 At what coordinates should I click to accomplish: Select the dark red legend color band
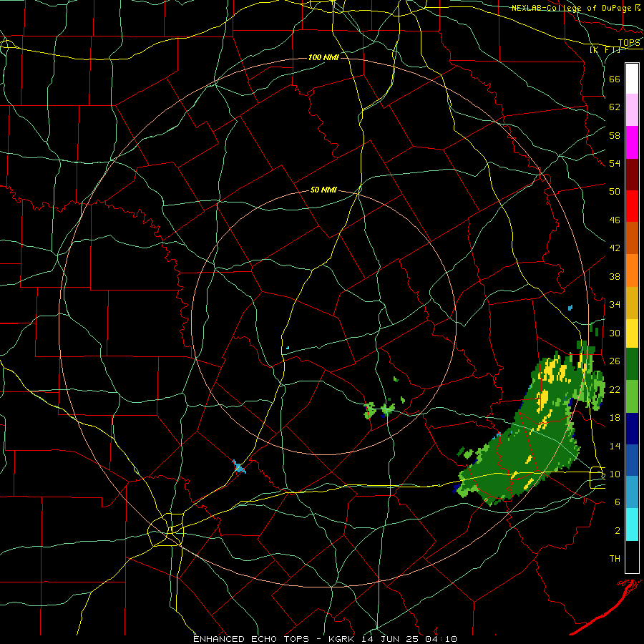coord(632,175)
